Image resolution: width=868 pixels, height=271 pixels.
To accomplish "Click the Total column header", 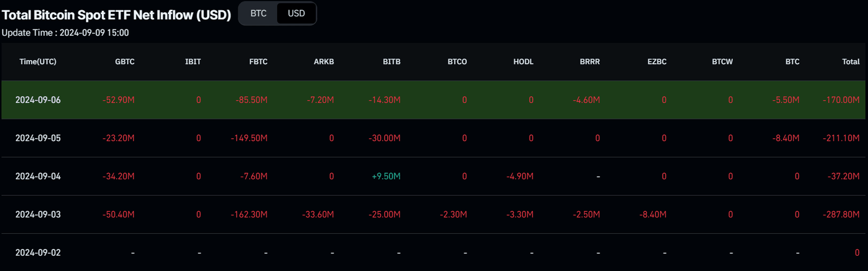I will click(850, 62).
